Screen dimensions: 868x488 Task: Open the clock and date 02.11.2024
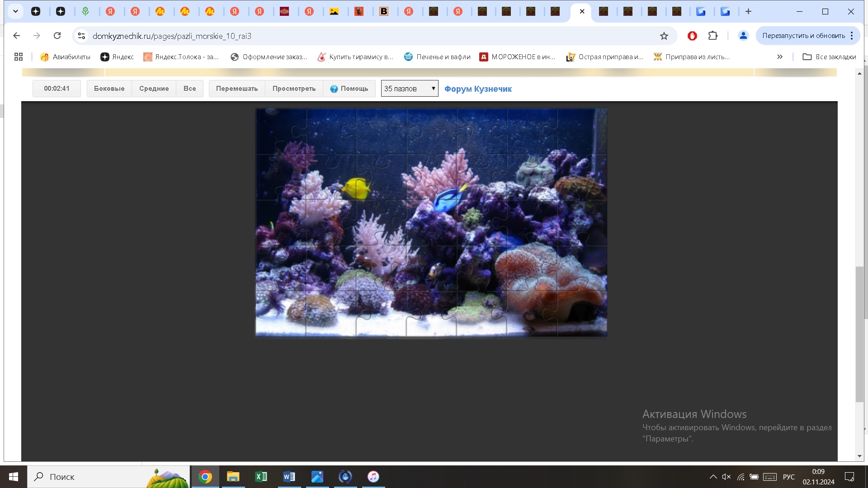818,477
